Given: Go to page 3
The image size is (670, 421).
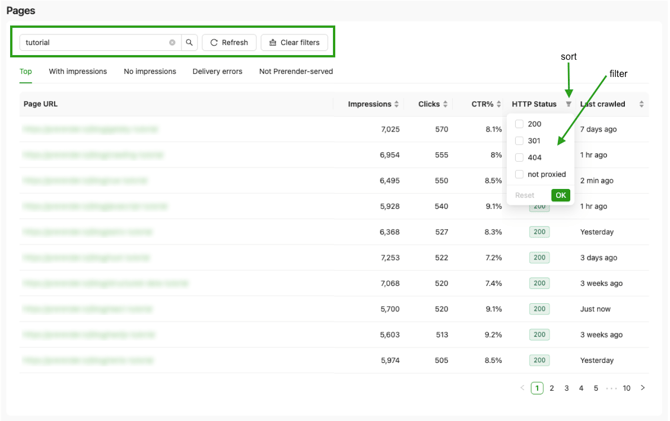Looking at the screenshot, I should pos(567,388).
